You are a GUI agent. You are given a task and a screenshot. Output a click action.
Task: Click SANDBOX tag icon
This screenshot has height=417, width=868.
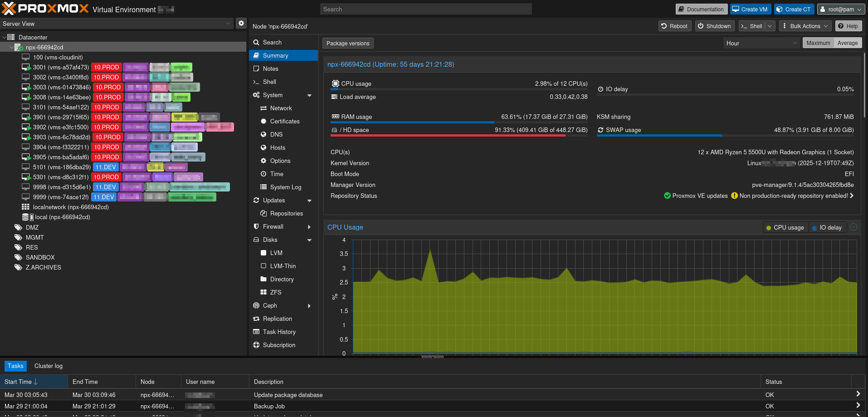coord(19,257)
